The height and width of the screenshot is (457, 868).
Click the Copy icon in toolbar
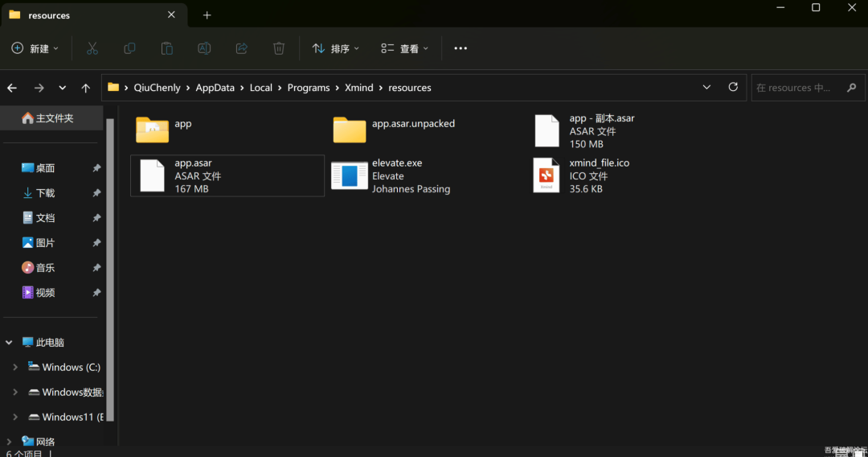tap(129, 49)
